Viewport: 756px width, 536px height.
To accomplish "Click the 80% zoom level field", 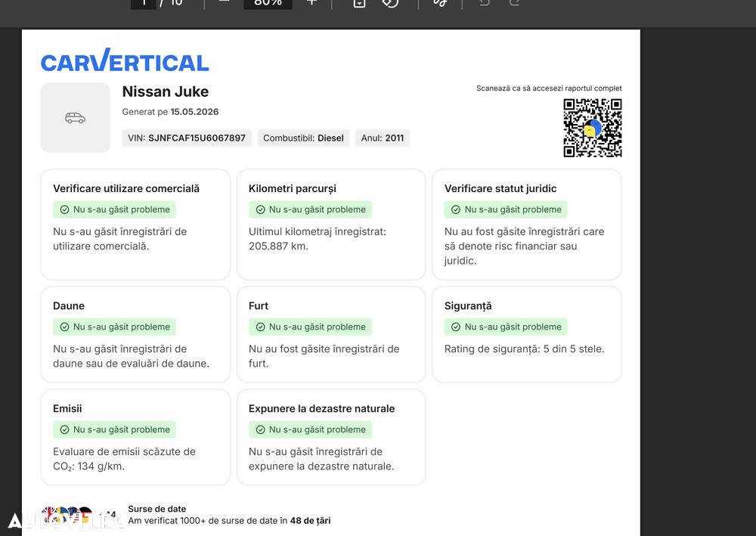I will [268, 3].
